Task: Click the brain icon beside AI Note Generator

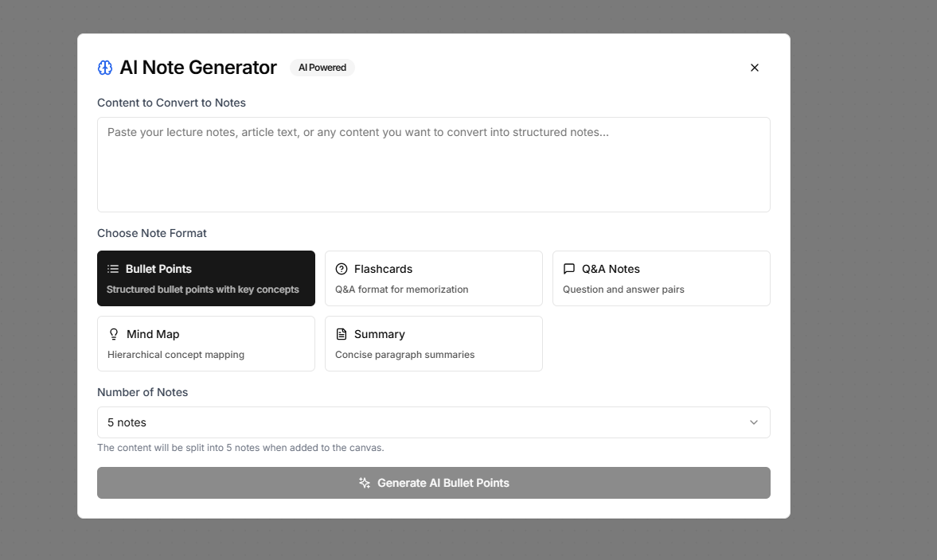Action: click(x=105, y=68)
